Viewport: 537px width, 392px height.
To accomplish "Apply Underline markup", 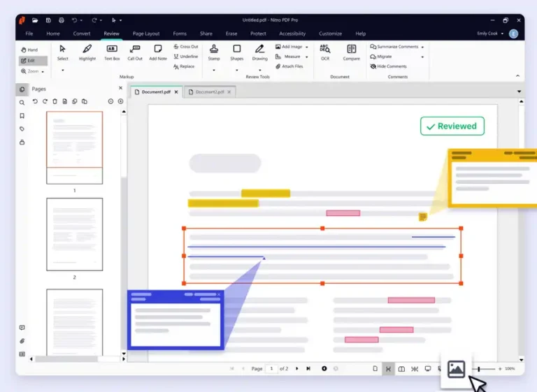I will 185,57.
